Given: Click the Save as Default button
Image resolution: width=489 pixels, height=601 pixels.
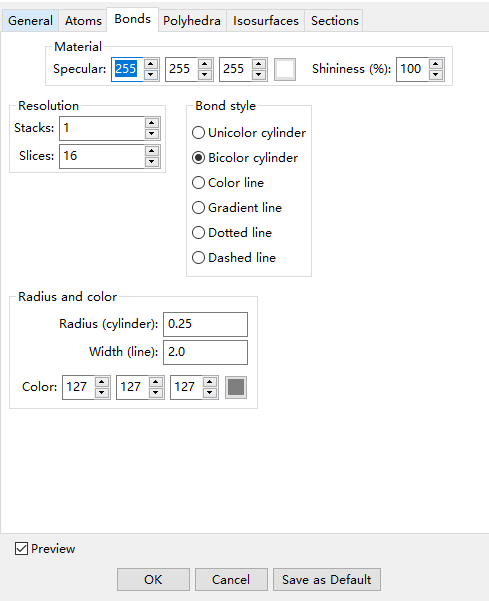Looking at the screenshot, I should tap(327, 580).
